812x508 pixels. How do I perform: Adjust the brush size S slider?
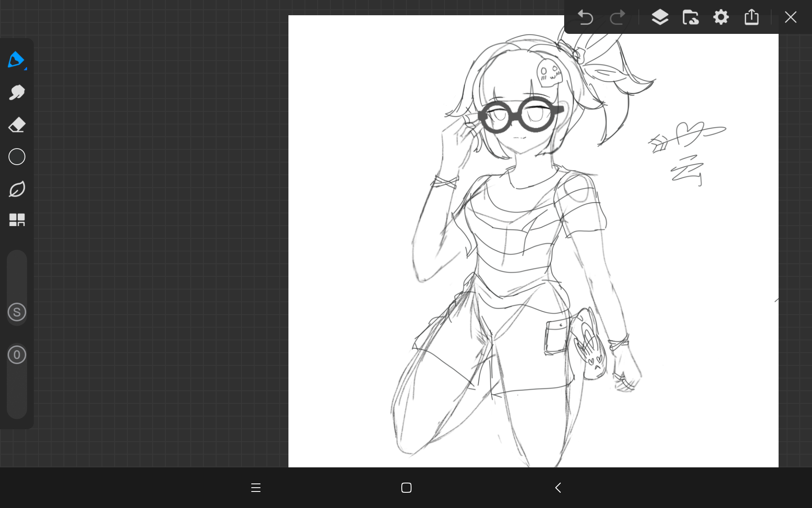(17, 312)
